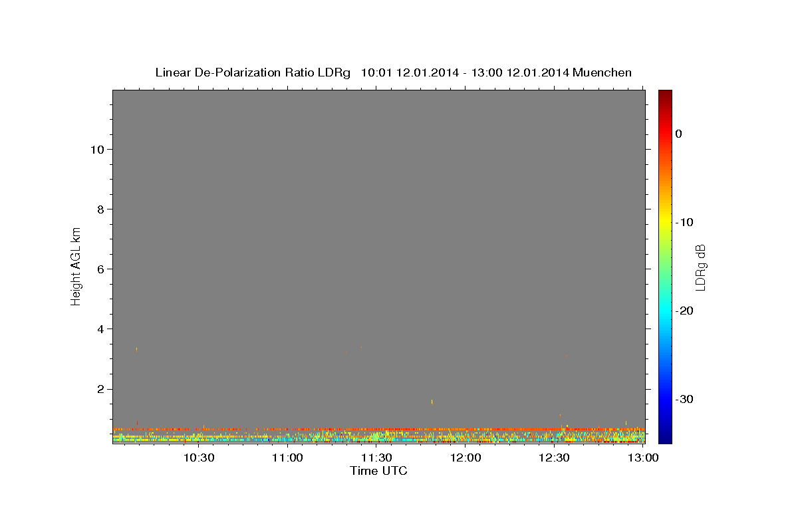Image resolution: width=798 pixels, height=532 pixels.
Task: Click the plot title "Linear De-Polarization Ratio LDRg"
Action: pyautogui.click(x=253, y=72)
